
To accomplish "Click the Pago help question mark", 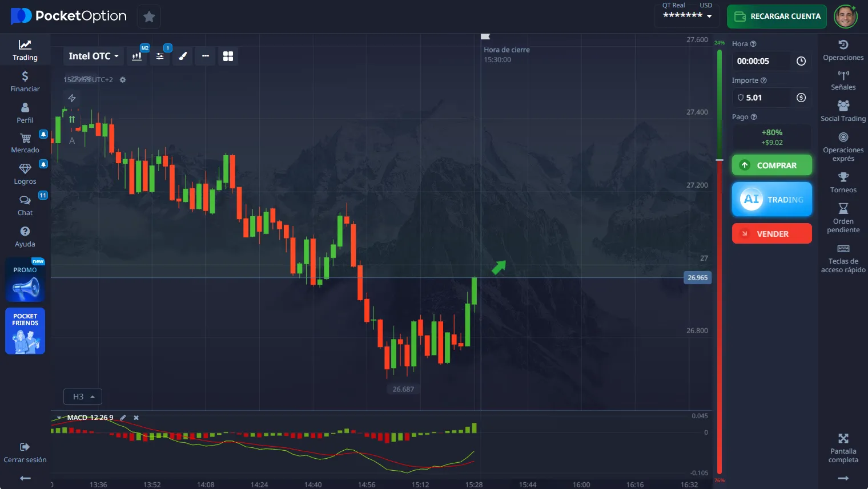I will [754, 117].
